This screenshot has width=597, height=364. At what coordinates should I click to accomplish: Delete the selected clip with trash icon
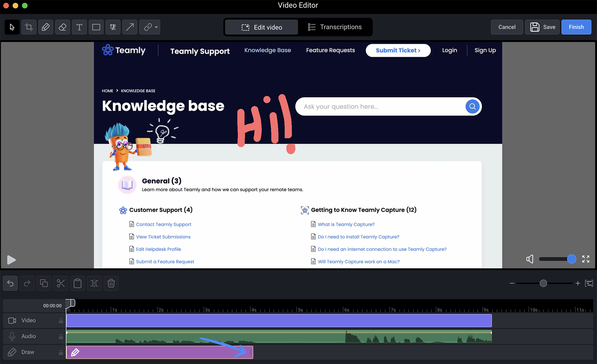tap(111, 284)
